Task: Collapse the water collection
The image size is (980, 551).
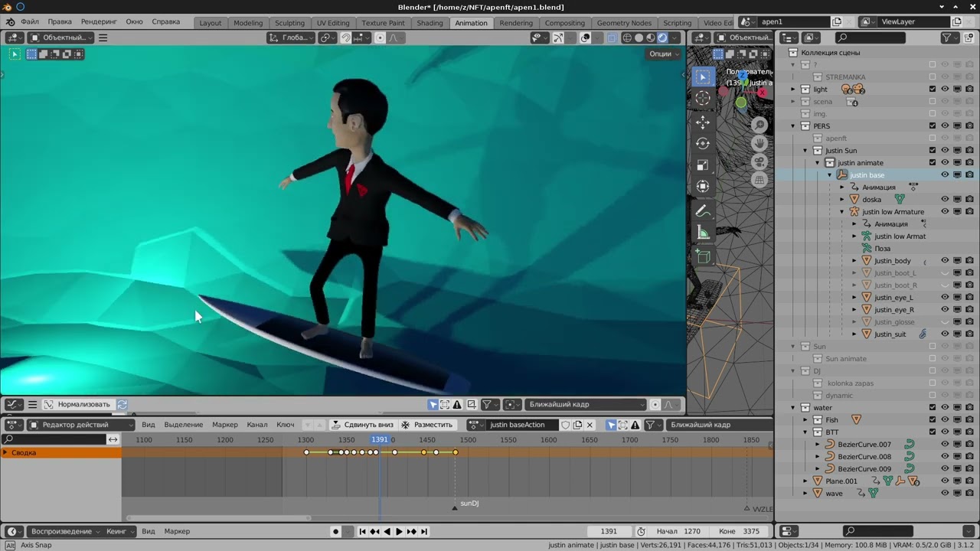Action: click(x=793, y=408)
